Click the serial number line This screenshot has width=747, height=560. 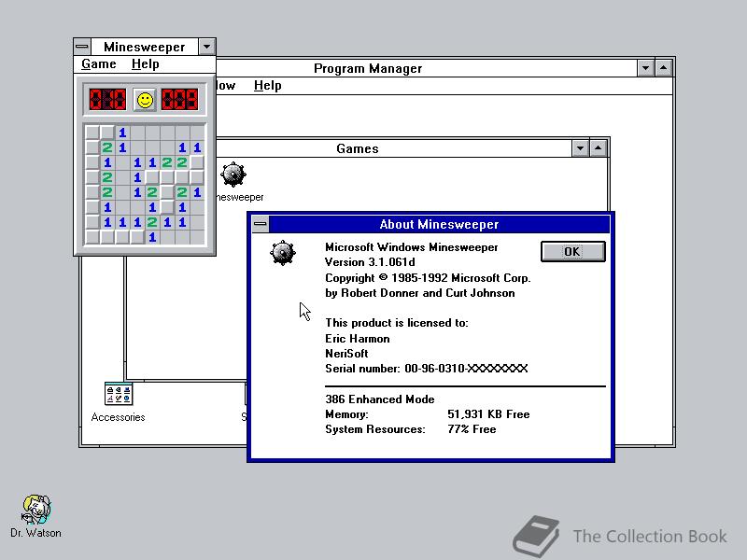[427, 369]
